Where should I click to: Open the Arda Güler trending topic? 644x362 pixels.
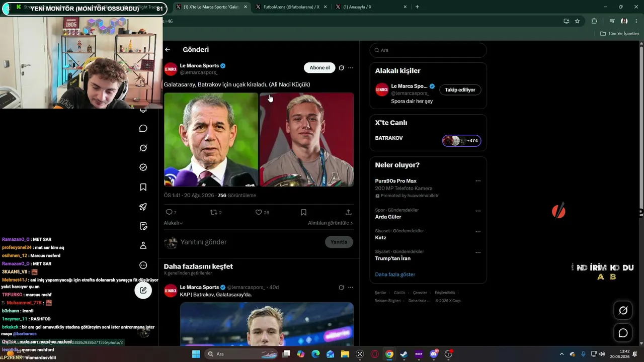(388, 217)
